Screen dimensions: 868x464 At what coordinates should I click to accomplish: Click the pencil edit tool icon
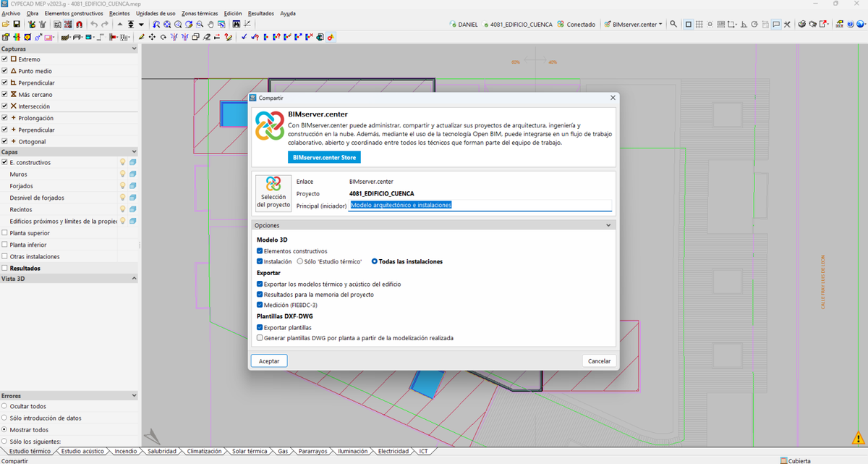point(141,36)
